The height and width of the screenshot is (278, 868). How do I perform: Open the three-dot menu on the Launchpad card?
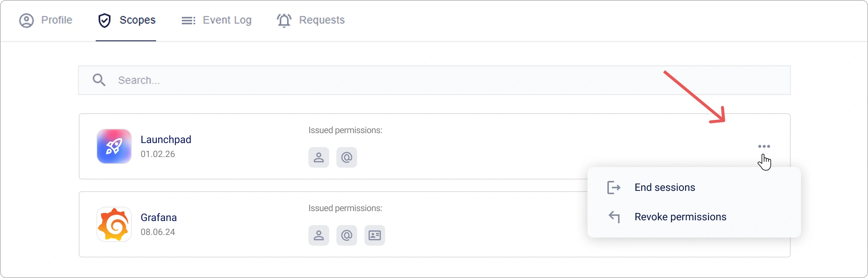(x=765, y=146)
